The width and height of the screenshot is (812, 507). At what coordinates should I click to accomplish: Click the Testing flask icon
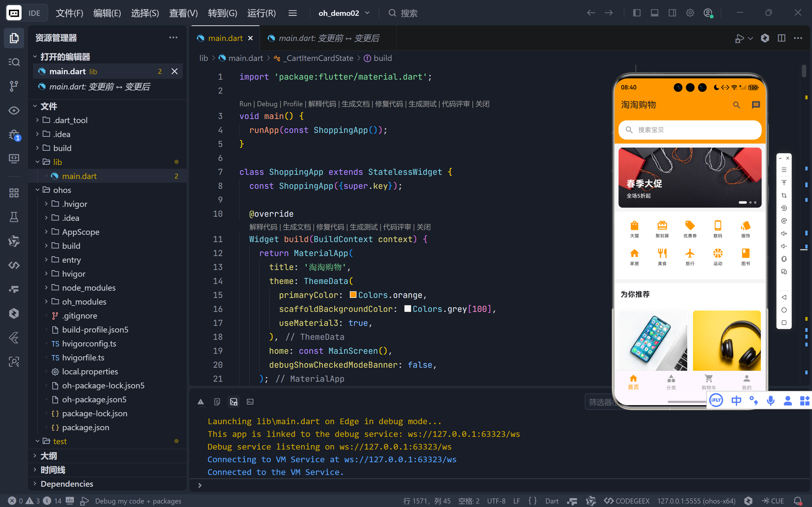click(x=14, y=217)
